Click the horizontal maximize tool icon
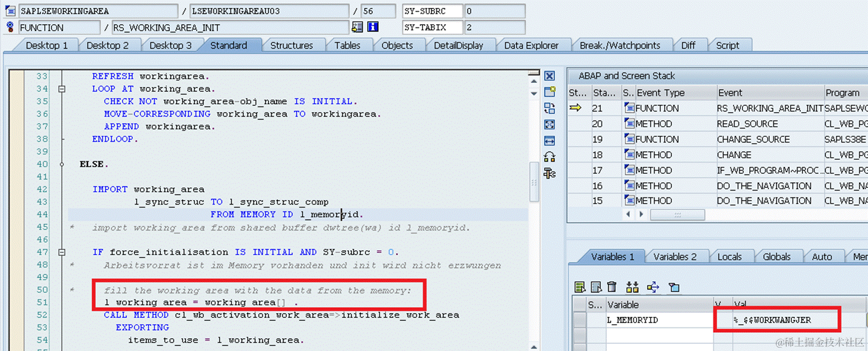This screenshot has width=868, height=351. 549,141
